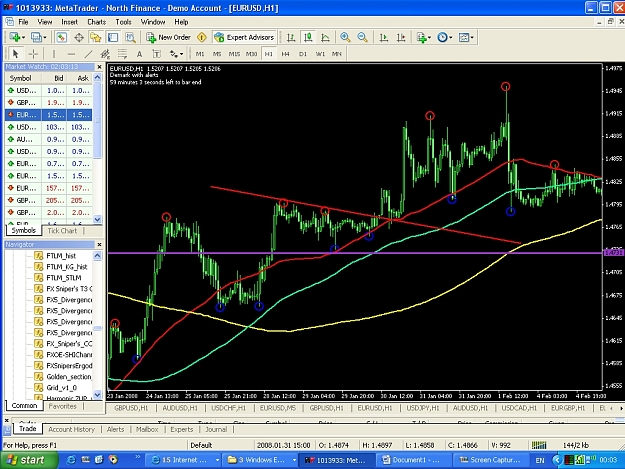Click the Market Watch vertical scrollbar thumb

pos(98,120)
